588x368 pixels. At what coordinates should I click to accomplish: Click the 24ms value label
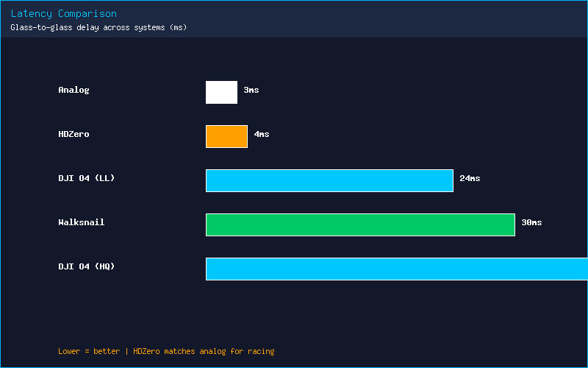[470, 178]
